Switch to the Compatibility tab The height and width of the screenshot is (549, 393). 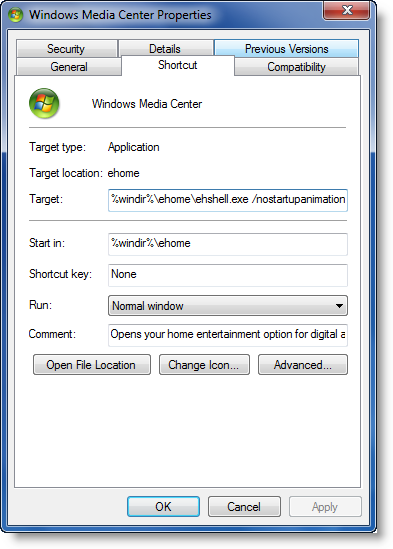click(x=296, y=67)
